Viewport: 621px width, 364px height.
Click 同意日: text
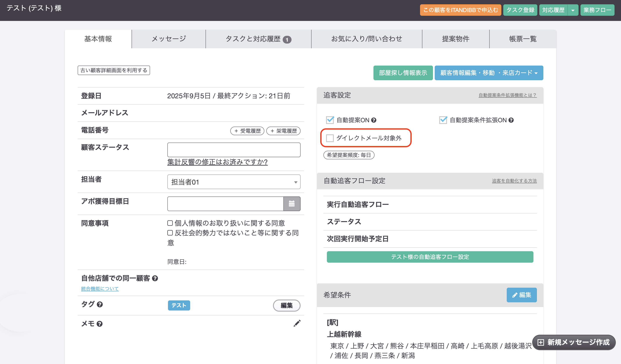click(x=177, y=262)
